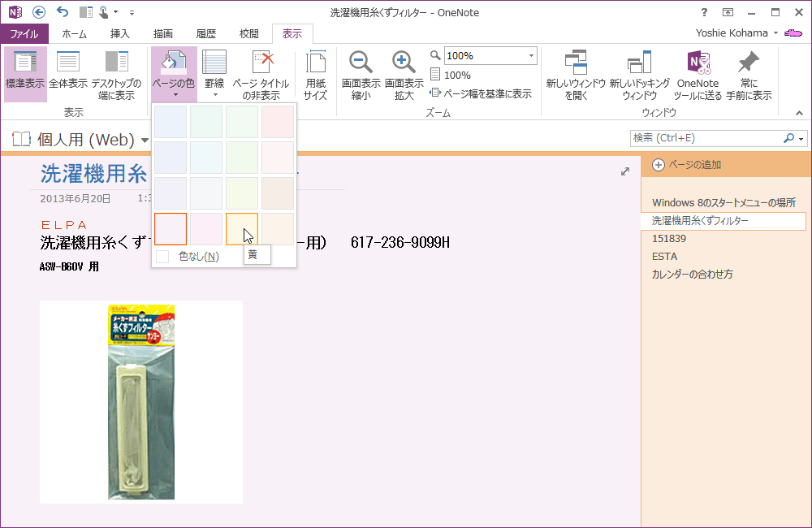Open the quick access toolbar customize arrow
Viewport: 812px width, 528px height.
coord(132,12)
